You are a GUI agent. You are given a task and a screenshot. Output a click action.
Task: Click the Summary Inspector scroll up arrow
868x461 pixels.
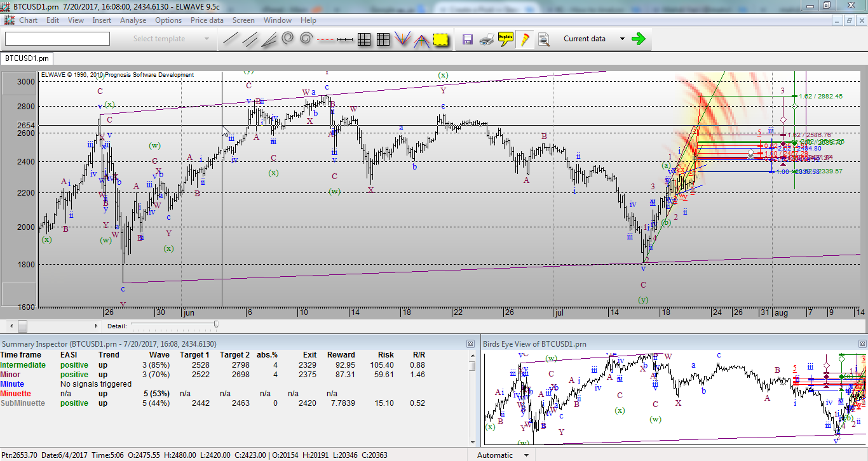[x=471, y=355]
